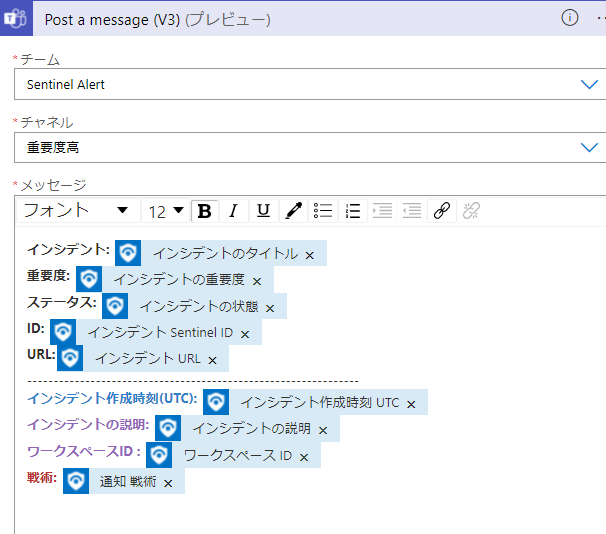Image resolution: width=606 pixels, height=534 pixels.
Task: Toggle Underline formatting
Action: coord(264,211)
